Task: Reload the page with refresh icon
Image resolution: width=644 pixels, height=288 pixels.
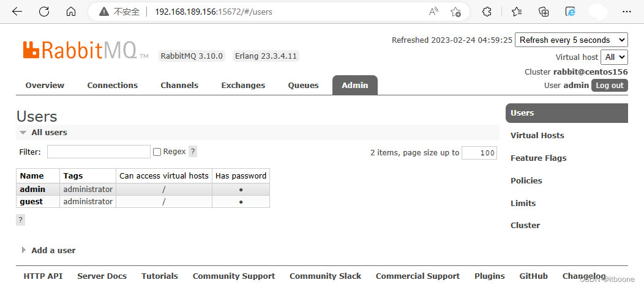Action: pos(44,12)
